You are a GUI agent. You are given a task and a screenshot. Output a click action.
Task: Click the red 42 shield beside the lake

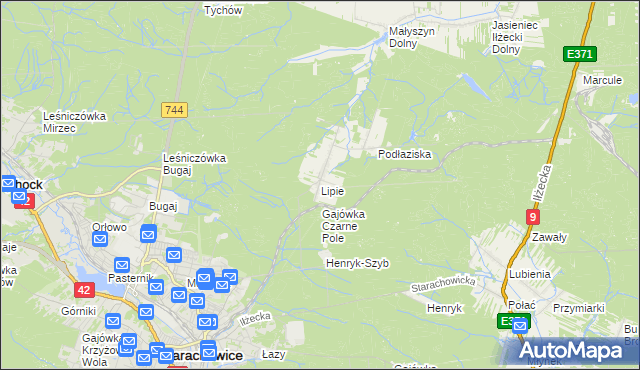84,290
